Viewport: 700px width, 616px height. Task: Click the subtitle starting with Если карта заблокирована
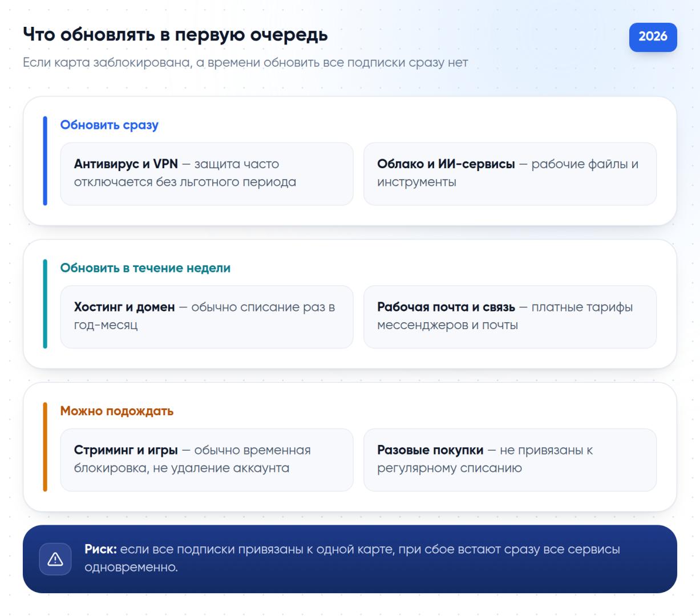tap(245, 63)
